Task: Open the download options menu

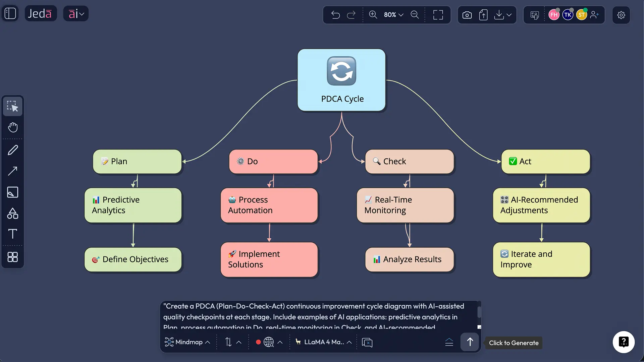Action: pyautogui.click(x=503, y=15)
